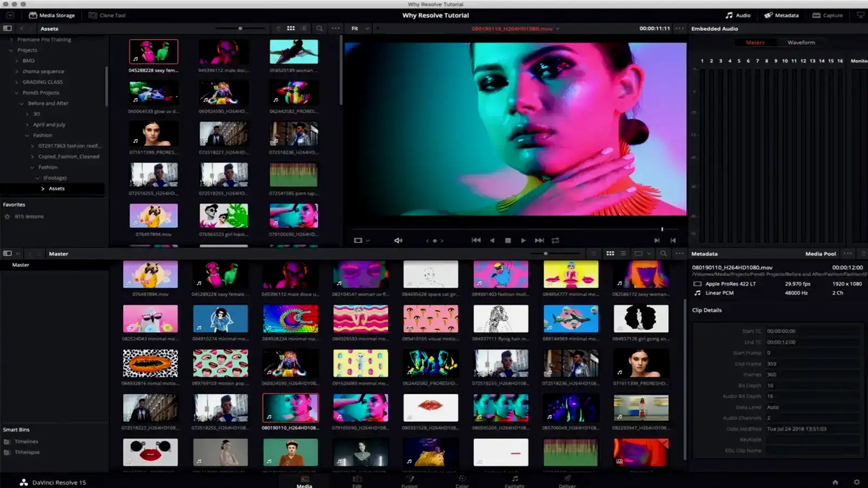
Task: Open the Media page
Action: click(x=304, y=481)
